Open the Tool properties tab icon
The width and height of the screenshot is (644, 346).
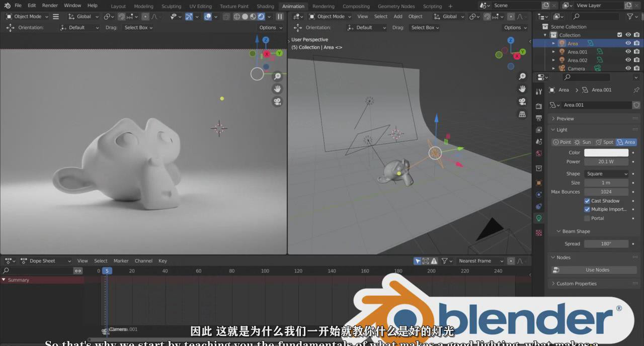coord(539,92)
